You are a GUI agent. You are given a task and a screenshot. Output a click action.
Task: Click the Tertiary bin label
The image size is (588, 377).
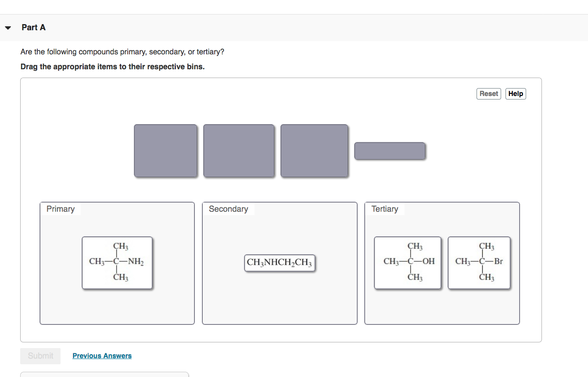tap(385, 209)
